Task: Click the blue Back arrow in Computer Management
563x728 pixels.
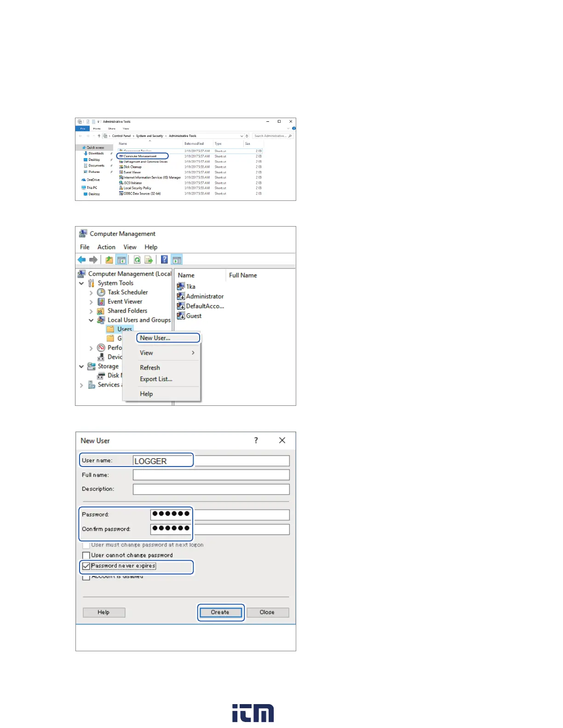Action: [82, 260]
